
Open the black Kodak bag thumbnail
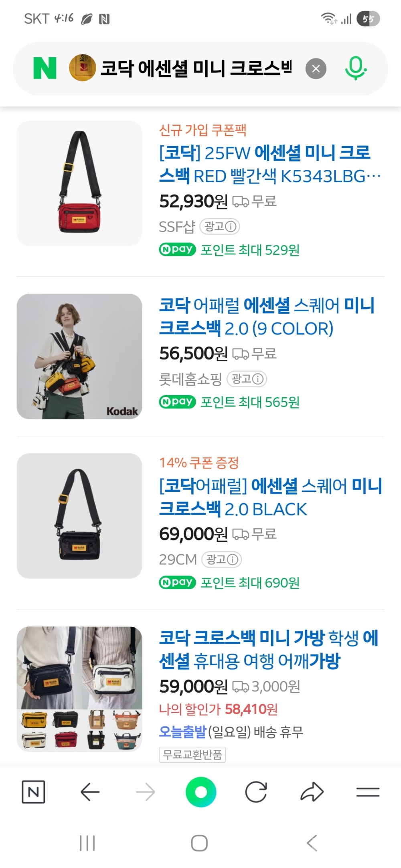point(79,516)
